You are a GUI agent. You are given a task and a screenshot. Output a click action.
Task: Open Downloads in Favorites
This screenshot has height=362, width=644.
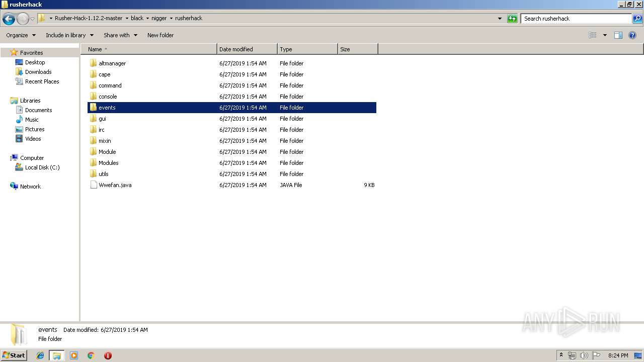tap(38, 72)
